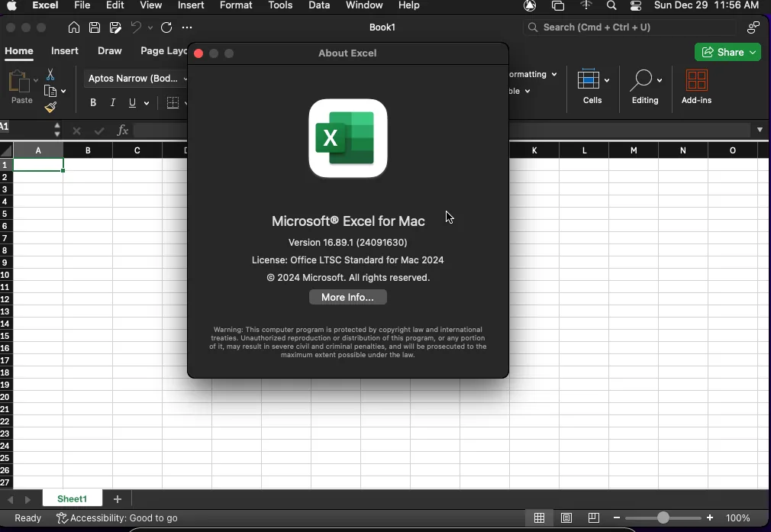Click the Accessibility checker status icon
The image size is (771, 532).
(x=62, y=518)
